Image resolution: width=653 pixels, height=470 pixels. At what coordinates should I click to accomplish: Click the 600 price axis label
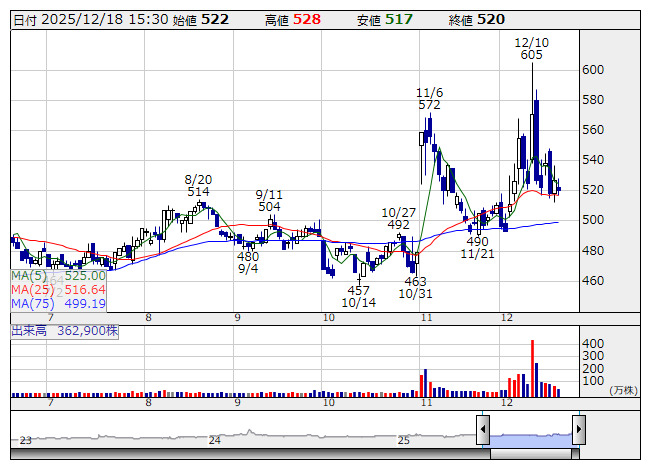593,70
